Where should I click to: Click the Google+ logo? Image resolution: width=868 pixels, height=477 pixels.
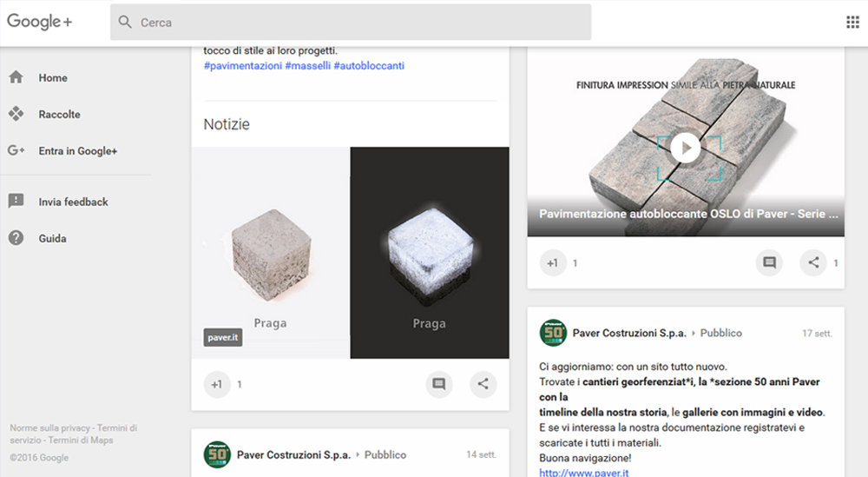(x=39, y=22)
